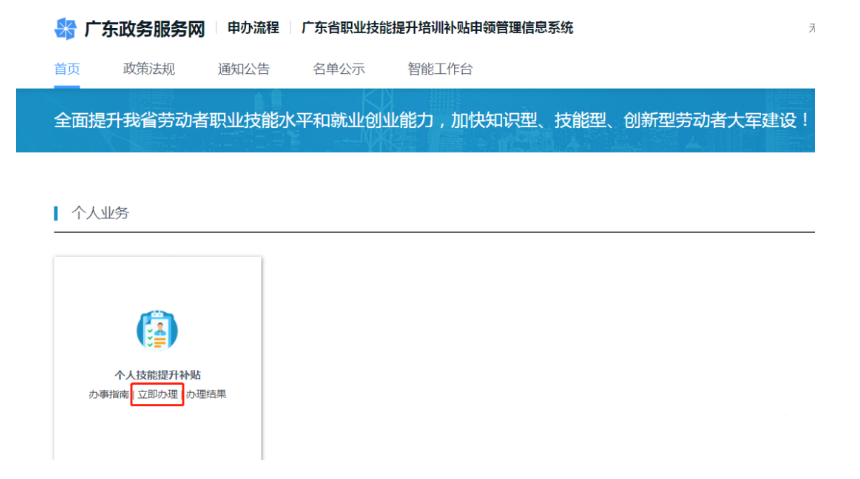Go to the 通知公告 tab
The width and height of the screenshot is (860, 479).
tap(244, 69)
